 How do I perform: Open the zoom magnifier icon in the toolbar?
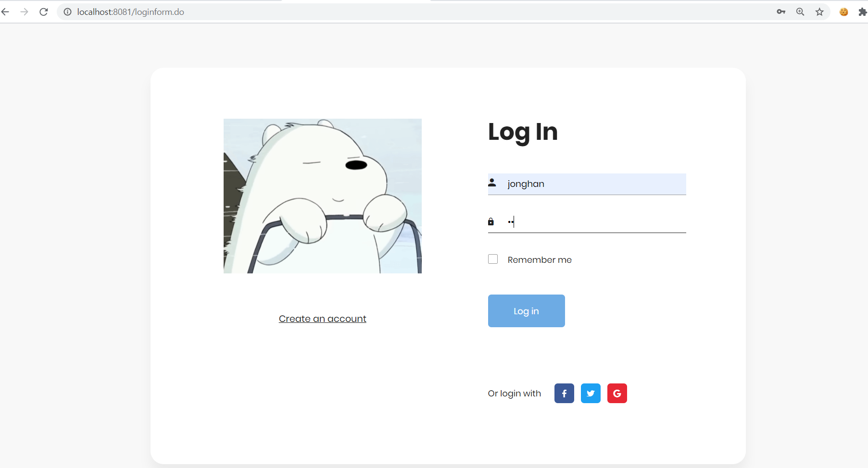click(800, 12)
